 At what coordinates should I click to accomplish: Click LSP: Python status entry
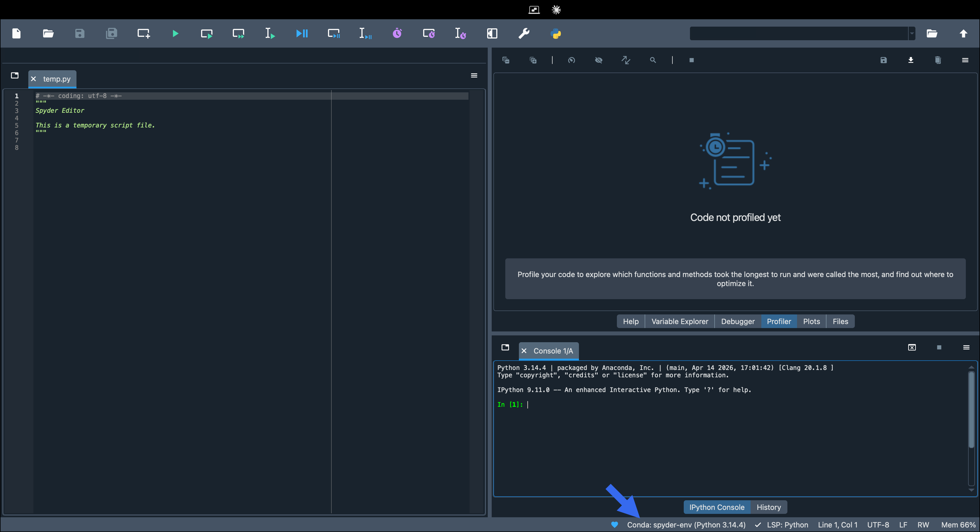781,525
